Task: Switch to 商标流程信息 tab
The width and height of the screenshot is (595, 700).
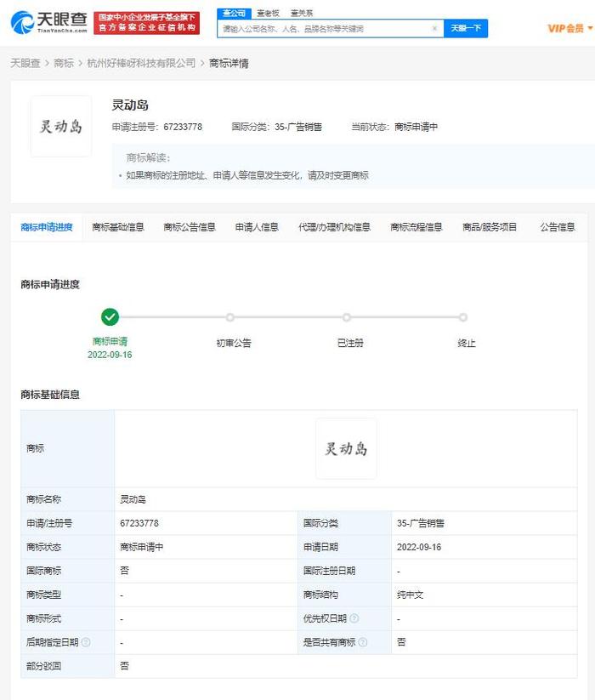Action: click(416, 227)
